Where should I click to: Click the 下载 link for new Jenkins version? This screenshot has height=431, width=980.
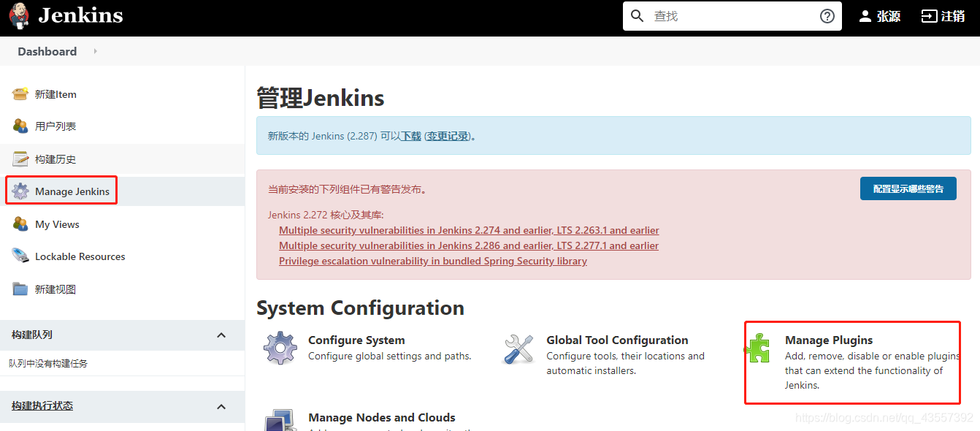point(411,136)
